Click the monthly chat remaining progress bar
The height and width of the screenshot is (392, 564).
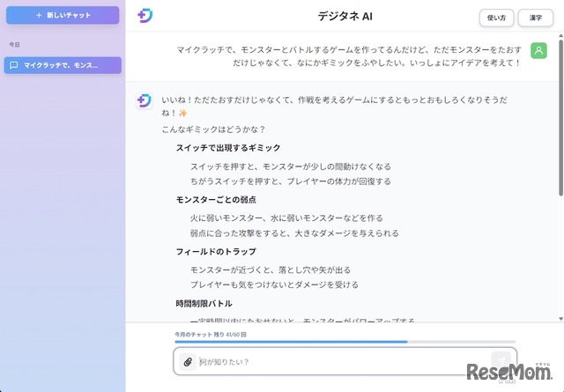point(345,342)
